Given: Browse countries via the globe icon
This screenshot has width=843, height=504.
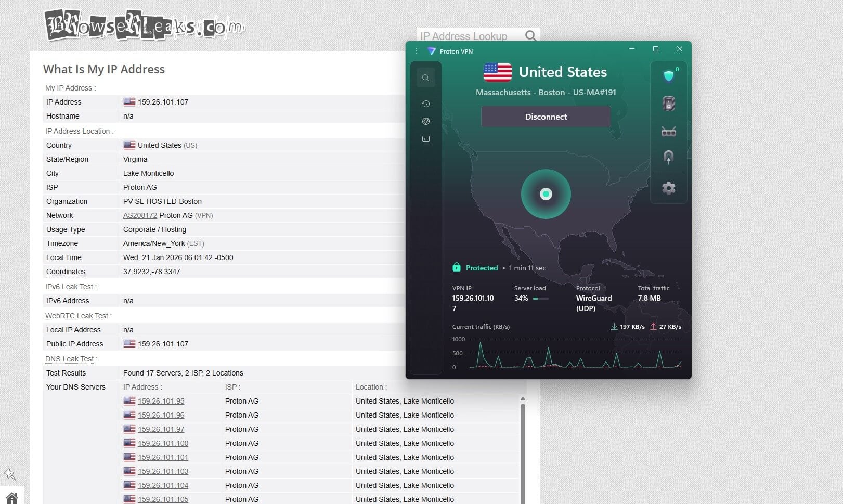Looking at the screenshot, I should (425, 121).
